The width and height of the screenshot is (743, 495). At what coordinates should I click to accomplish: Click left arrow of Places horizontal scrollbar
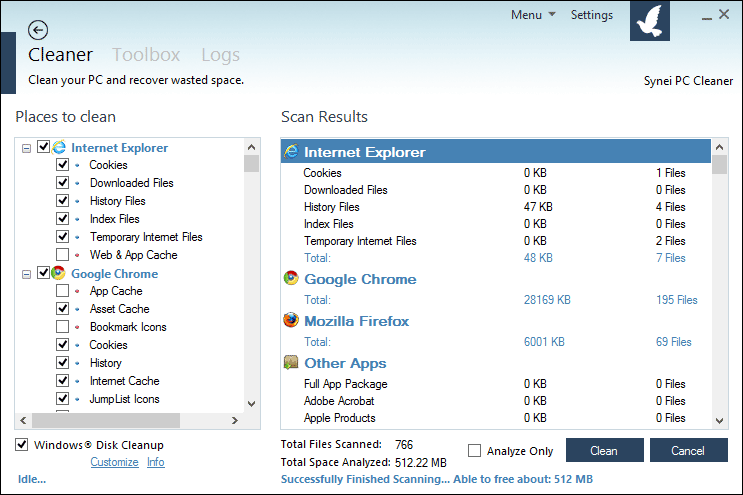[23, 420]
